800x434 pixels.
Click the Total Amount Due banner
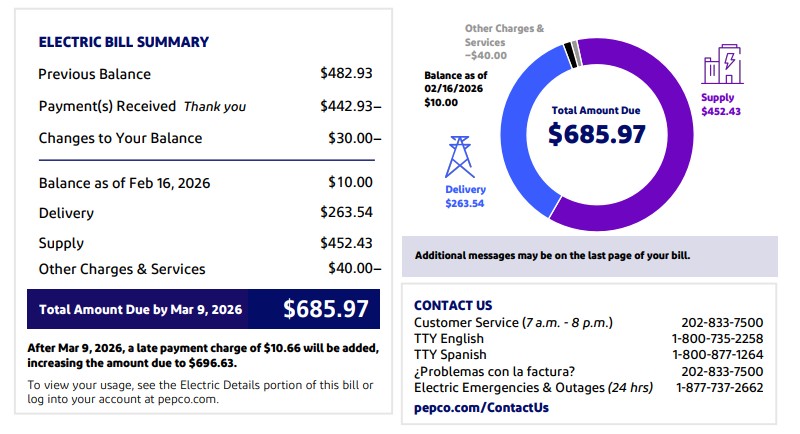(x=203, y=309)
